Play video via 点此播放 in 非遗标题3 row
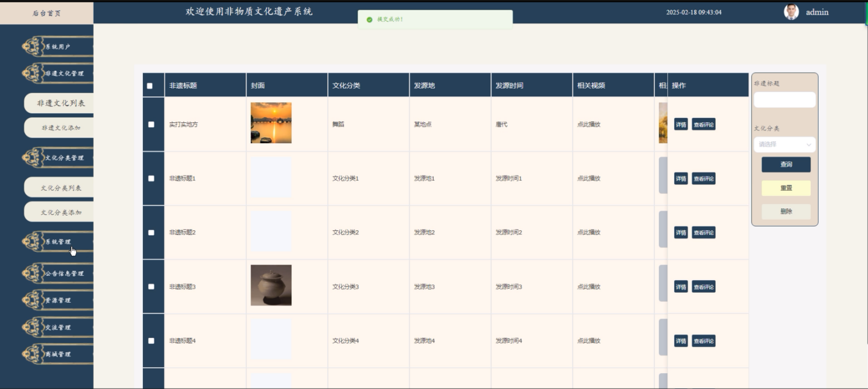 click(589, 287)
